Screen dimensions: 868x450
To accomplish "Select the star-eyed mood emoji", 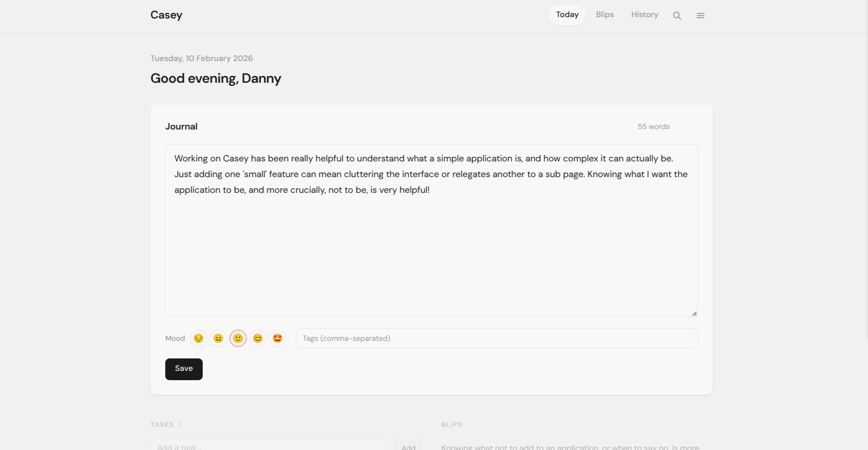I will [x=277, y=338].
